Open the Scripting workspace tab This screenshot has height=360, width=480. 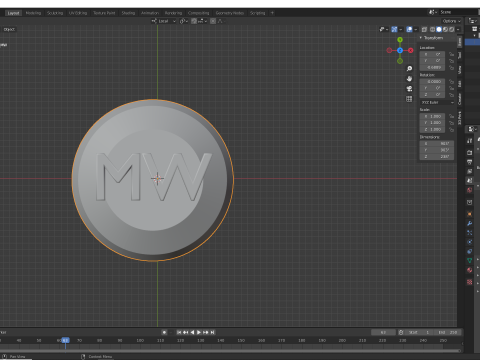point(257,13)
